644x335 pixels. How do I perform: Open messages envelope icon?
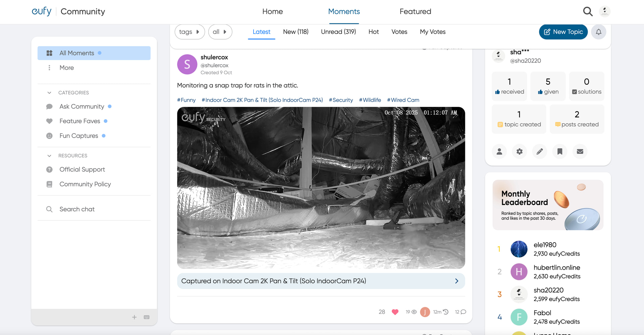click(580, 151)
